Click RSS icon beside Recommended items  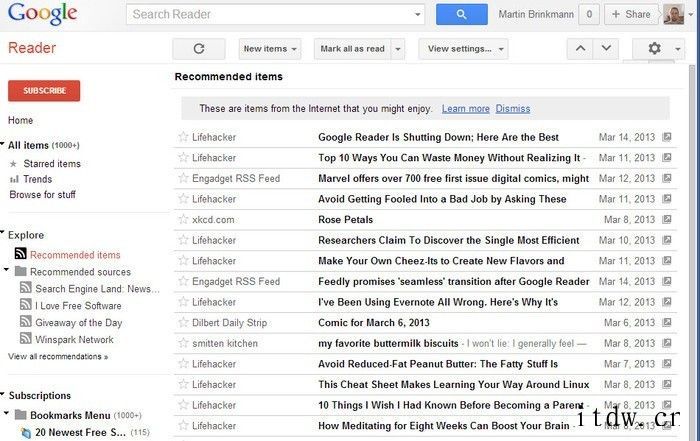click(21, 253)
